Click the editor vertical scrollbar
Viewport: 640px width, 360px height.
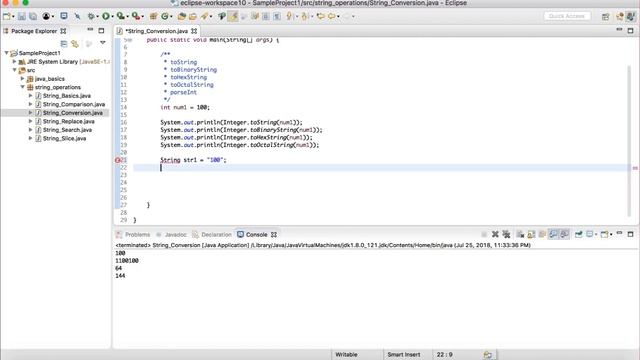click(629, 141)
